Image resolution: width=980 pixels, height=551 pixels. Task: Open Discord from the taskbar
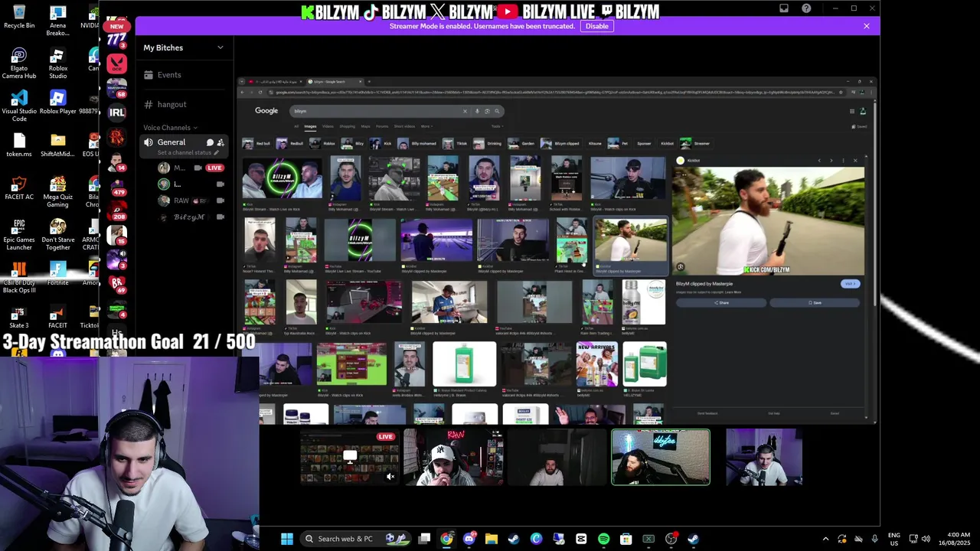[469, 539]
